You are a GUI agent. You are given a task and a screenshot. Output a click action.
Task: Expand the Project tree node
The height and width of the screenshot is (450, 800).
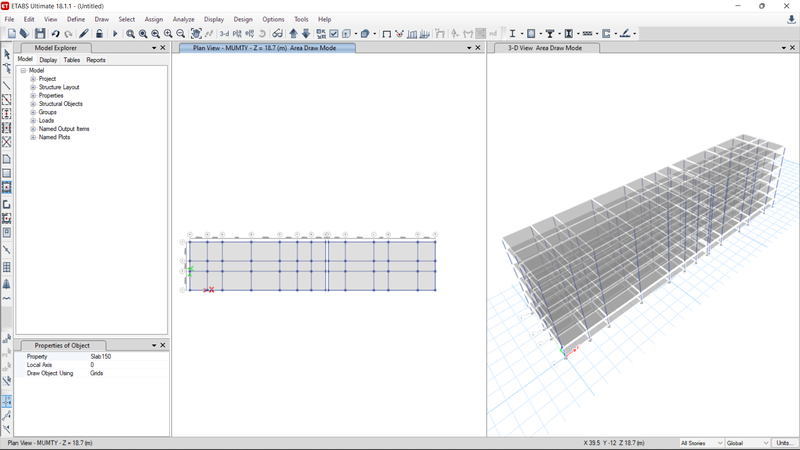click(33, 79)
